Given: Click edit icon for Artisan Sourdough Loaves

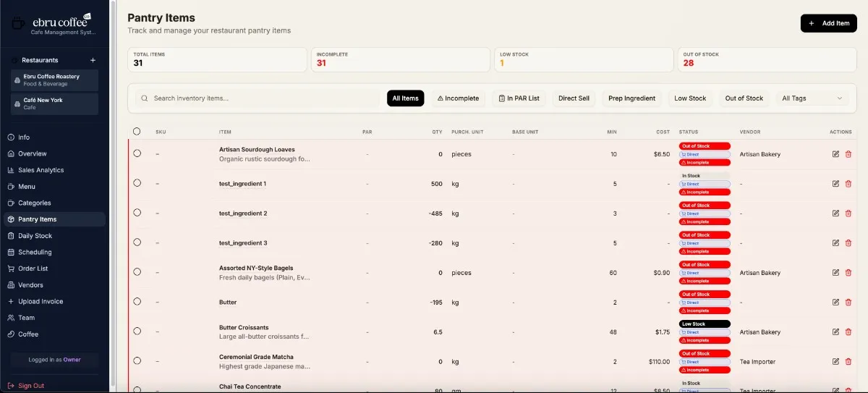Looking at the screenshot, I should 835,154.
